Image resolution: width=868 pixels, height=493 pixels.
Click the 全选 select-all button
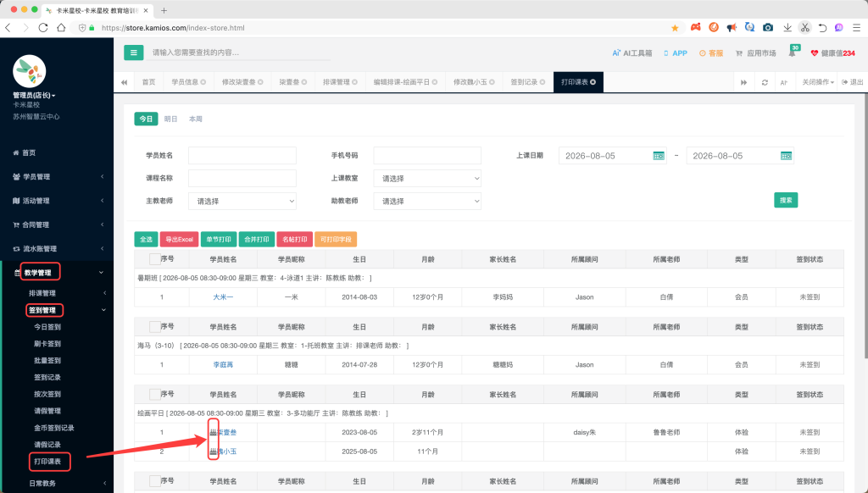pyautogui.click(x=146, y=239)
